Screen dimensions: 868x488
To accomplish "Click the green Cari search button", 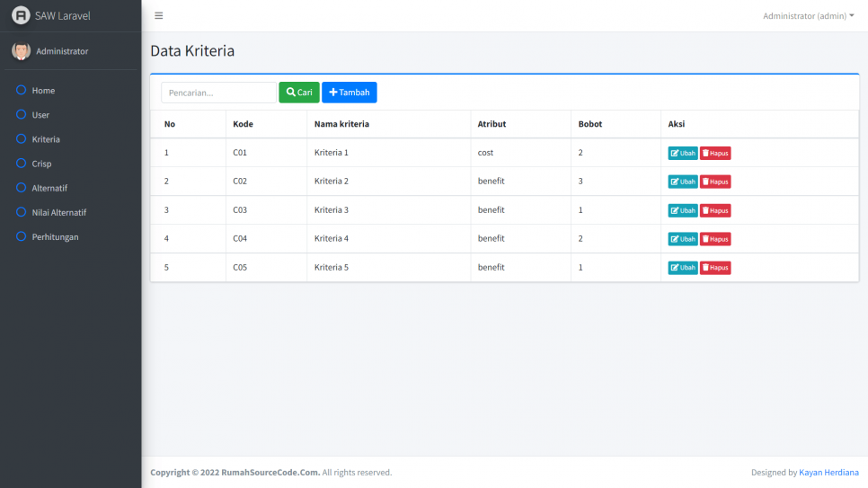I will tap(299, 93).
